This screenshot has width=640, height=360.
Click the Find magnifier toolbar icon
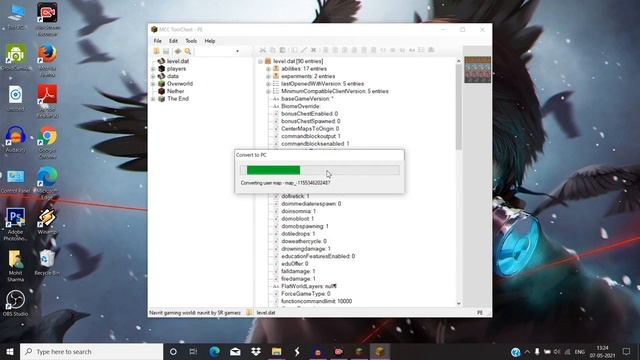188,51
